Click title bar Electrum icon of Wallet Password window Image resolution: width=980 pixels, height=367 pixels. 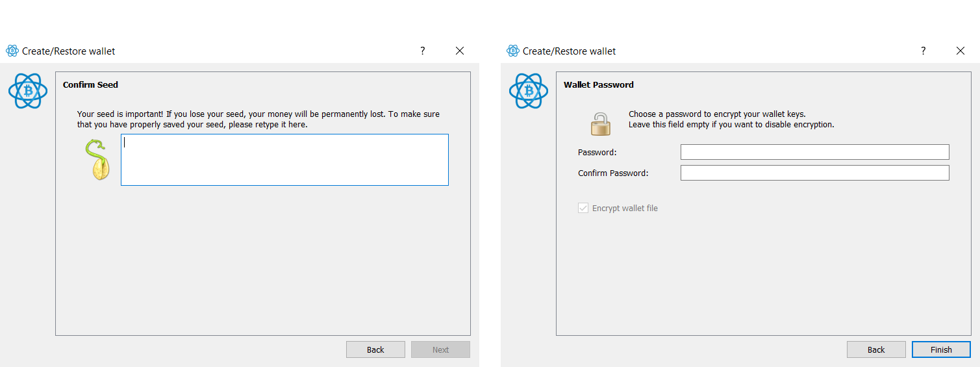[512, 51]
